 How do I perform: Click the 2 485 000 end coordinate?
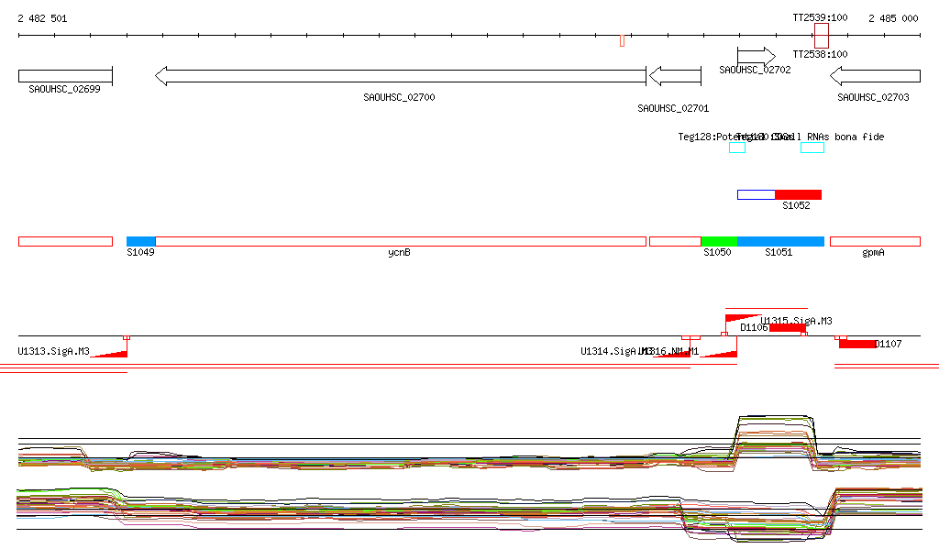[893, 18]
